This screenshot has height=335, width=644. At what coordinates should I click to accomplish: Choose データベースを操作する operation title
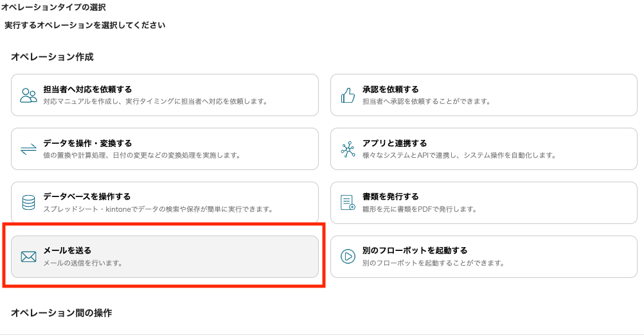87,196
